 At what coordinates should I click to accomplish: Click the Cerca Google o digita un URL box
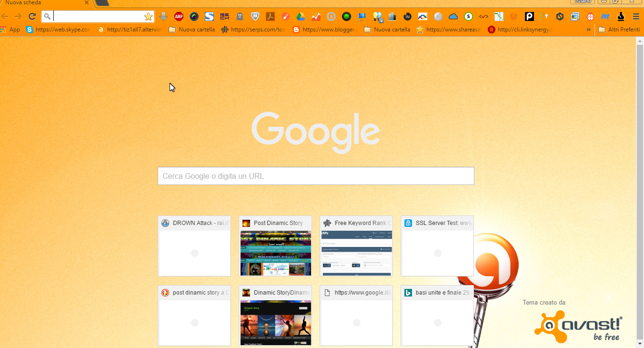[x=316, y=176]
